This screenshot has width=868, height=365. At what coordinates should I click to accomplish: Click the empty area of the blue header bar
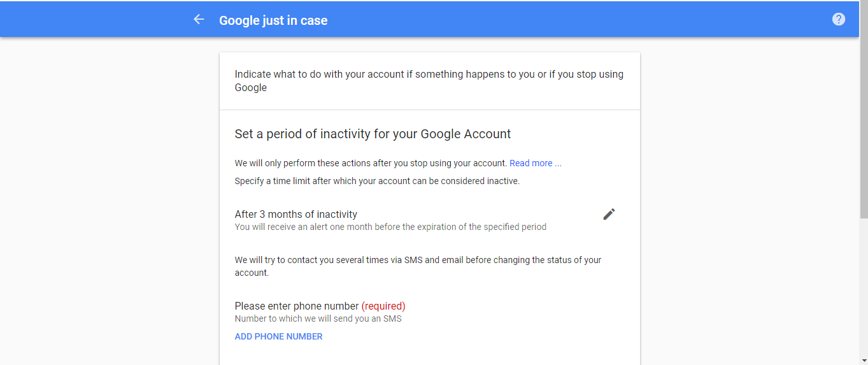pos(573,19)
